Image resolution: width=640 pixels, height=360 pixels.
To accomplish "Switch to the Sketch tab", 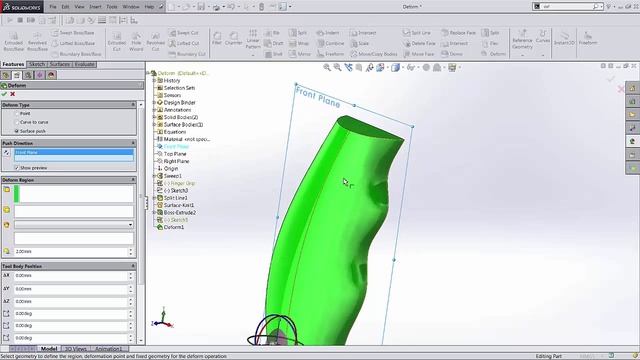I will click(37, 64).
